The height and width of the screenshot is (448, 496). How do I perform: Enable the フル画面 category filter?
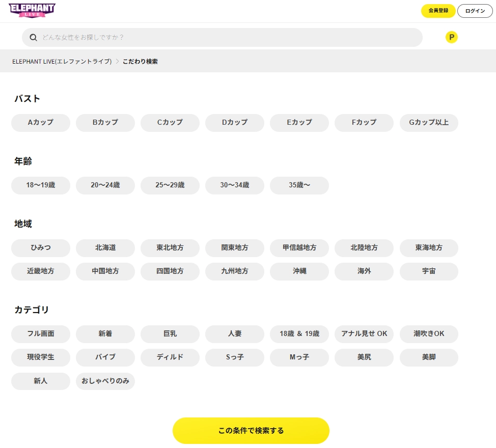click(x=41, y=334)
